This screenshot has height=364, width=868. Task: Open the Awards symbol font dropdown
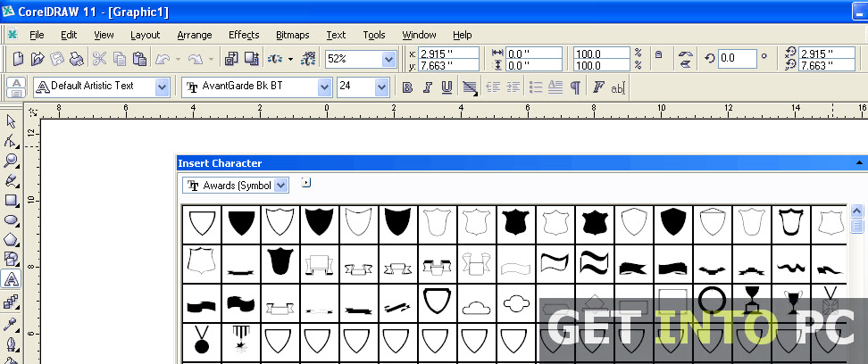281,186
